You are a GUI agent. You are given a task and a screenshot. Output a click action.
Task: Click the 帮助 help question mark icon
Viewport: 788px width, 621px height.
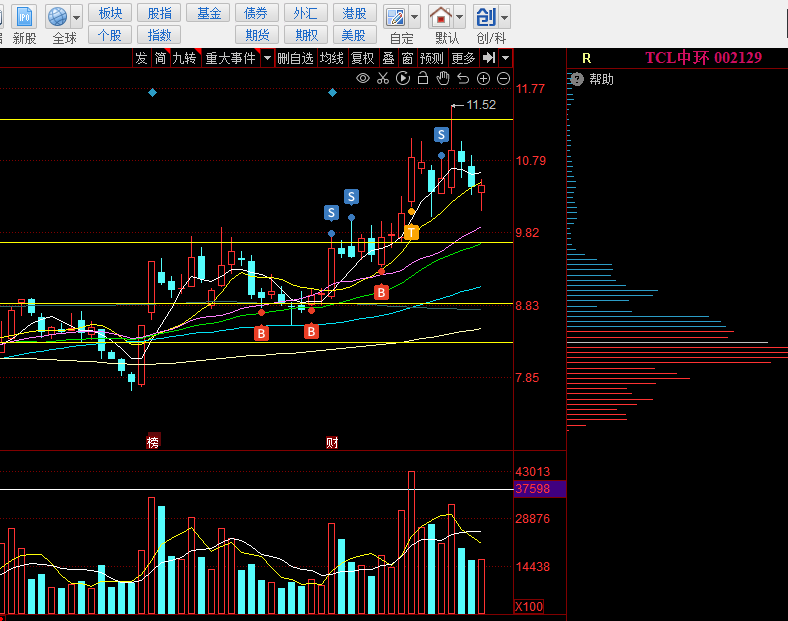[577, 79]
